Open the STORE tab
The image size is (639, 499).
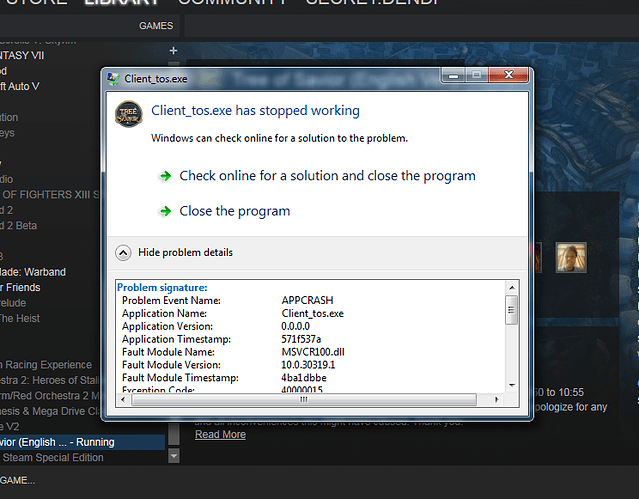click(35, 3)
